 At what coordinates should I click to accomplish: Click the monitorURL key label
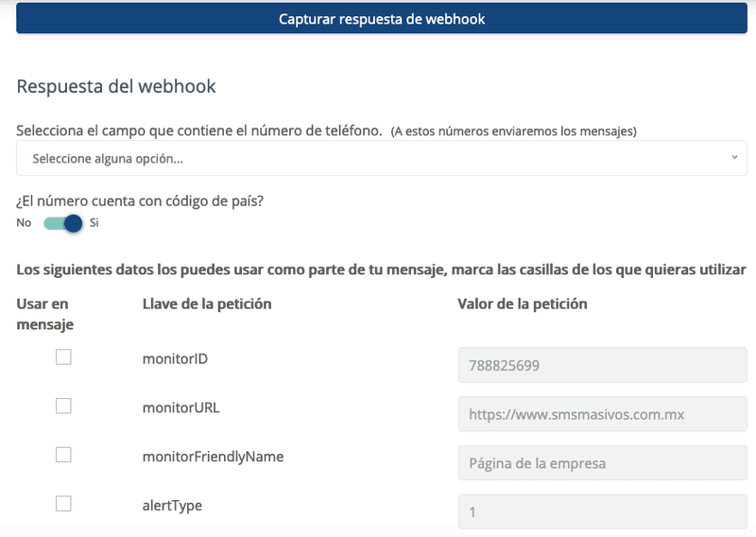point(180,407)
